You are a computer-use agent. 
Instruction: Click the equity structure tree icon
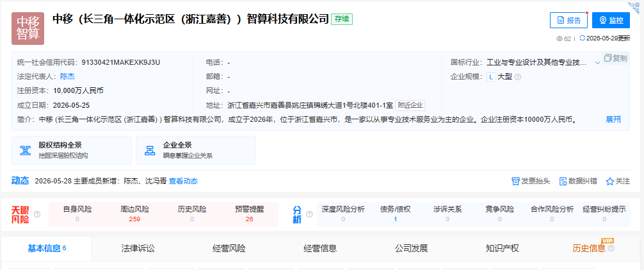pos(26,151)
